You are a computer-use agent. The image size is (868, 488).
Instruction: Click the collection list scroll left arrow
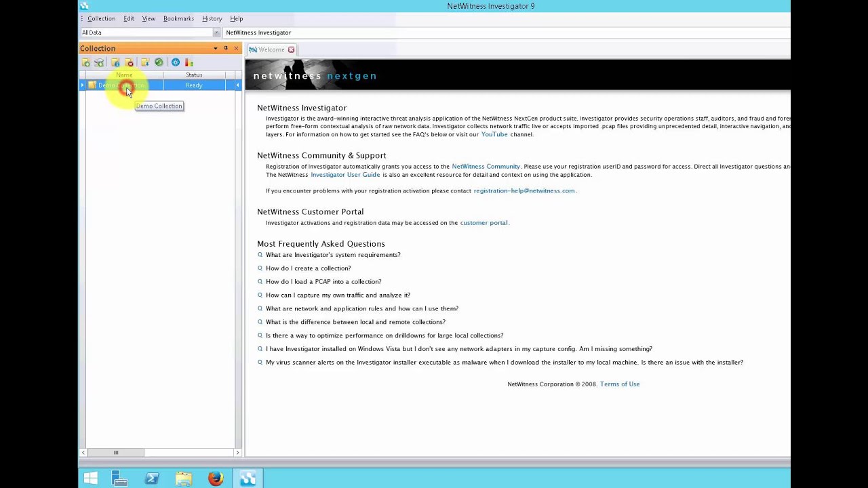(x=83, y=452)
